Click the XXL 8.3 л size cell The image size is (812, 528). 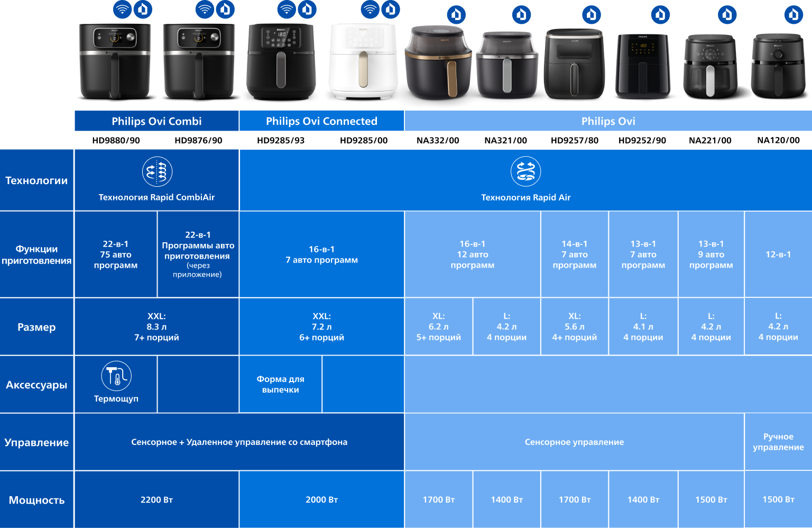pyautogui.click(x=156, y=326)
